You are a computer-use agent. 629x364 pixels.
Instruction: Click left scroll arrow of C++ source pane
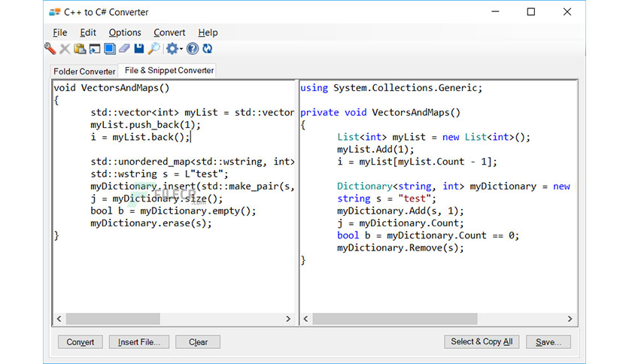(59, 319)
